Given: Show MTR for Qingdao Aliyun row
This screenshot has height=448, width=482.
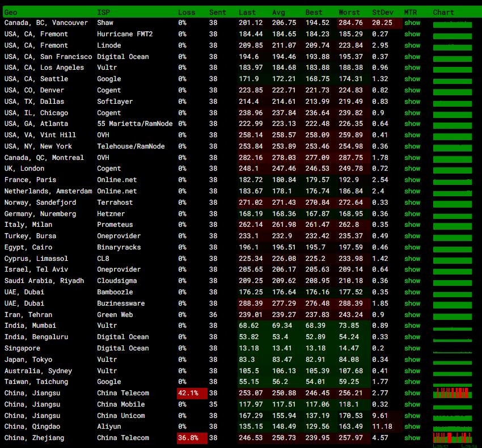Looking at the screenshot, I should coord(412,426).
